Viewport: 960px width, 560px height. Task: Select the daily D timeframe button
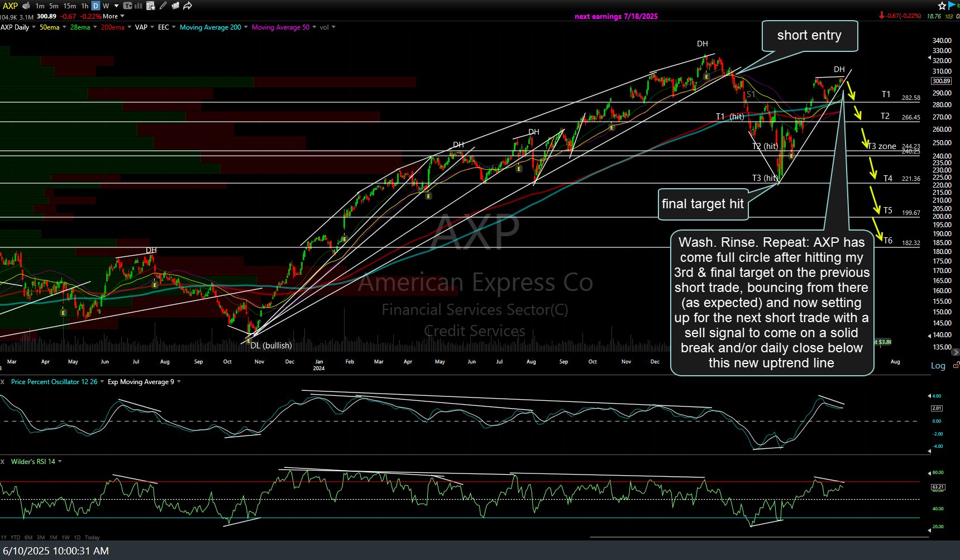pyautogui.click(x=95, y=6)
